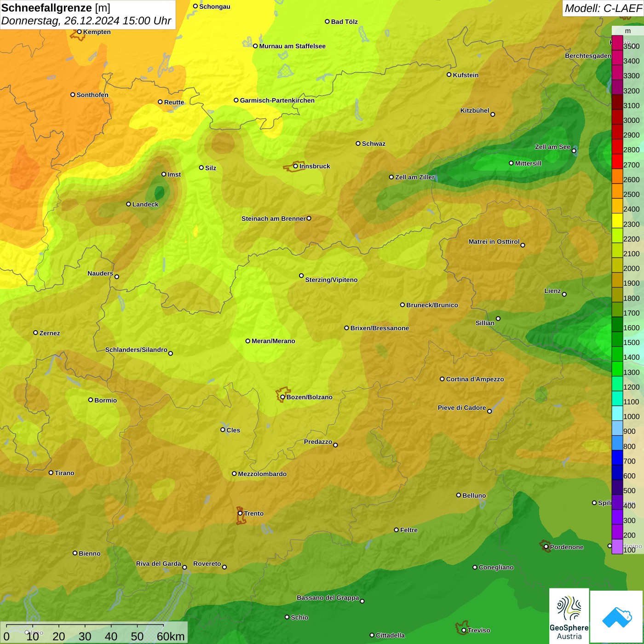Click the Murnau am Staffelsee label
The image size is (644, 644).
[292, 46]
